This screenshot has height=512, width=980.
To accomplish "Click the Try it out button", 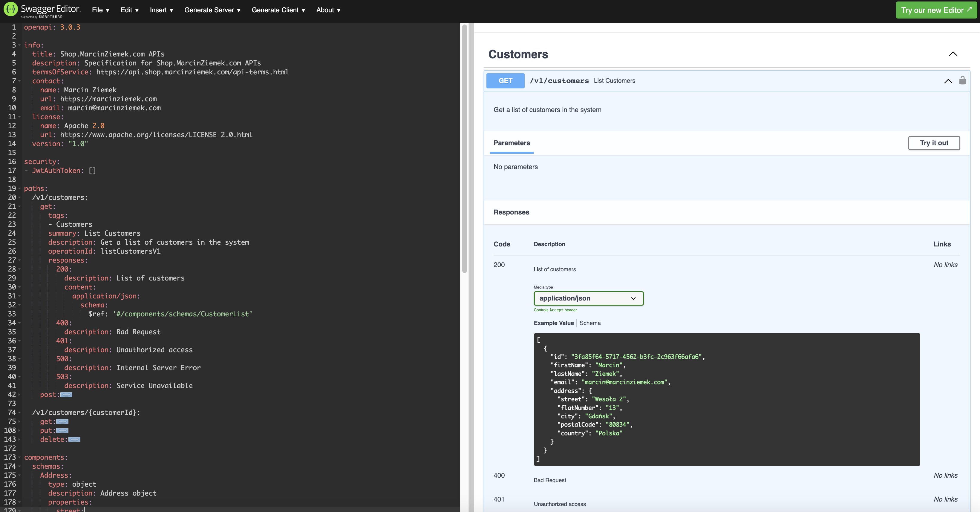I will (x=934, y=143).
